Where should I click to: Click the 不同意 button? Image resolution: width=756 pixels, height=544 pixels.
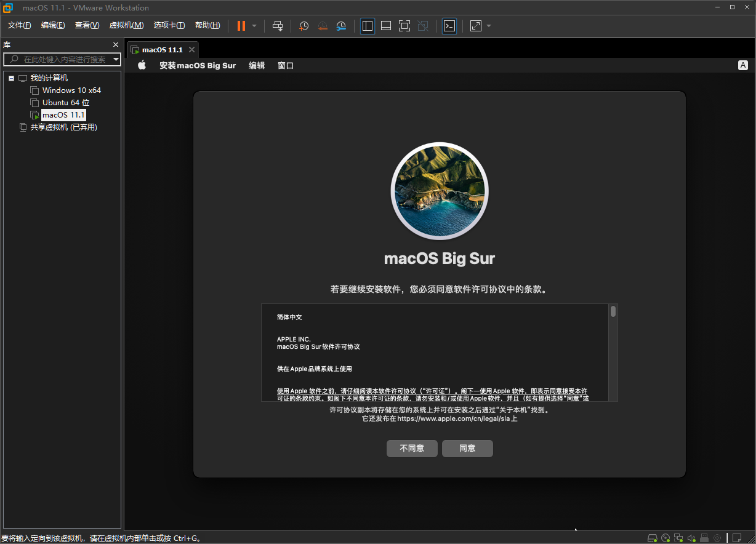point(412,449)
